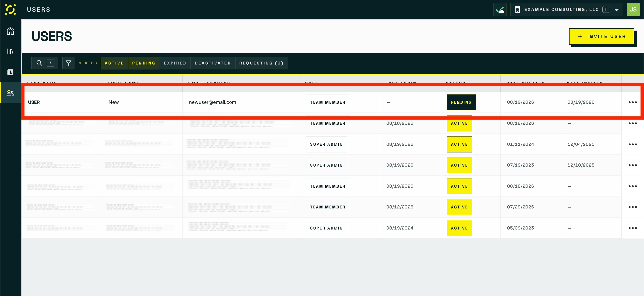Open Super Admin role dropdown for 05/09/2023 row
644x296 pixels.
click(326, 228)
